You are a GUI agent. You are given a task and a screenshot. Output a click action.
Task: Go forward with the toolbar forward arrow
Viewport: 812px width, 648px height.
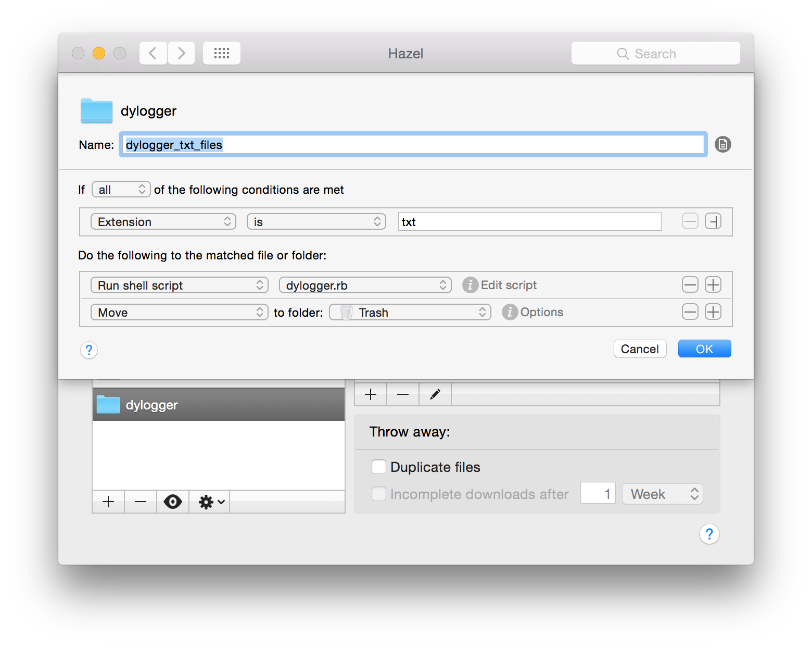pyautogui.click(x=181, y=53)
